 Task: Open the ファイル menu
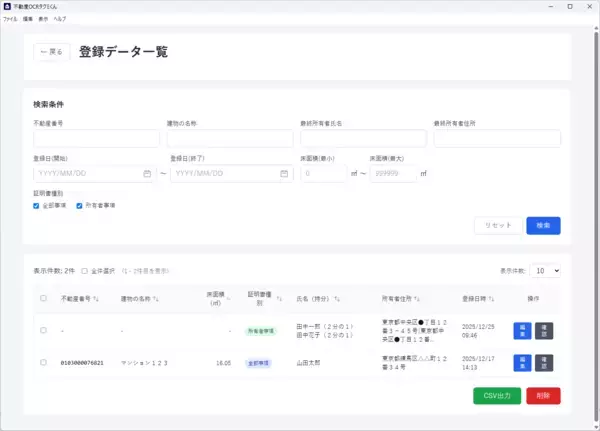(x=10, y=19)
